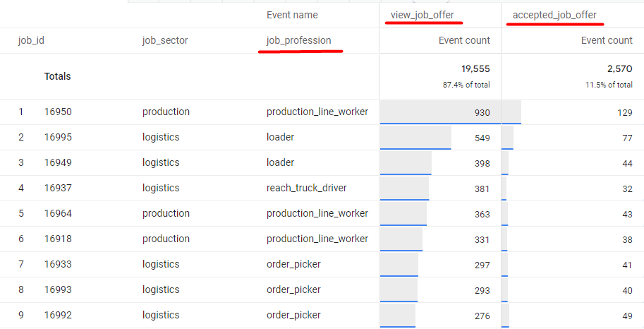Click the reach_truck_driver profession cell
The height and width of the screenshot is (329, 644).
(x=306, y=189)
